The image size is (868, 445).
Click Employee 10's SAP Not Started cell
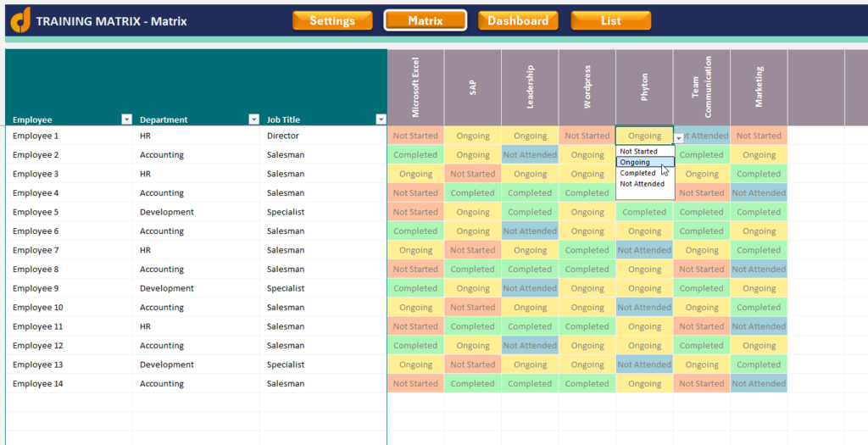(473, 307)
